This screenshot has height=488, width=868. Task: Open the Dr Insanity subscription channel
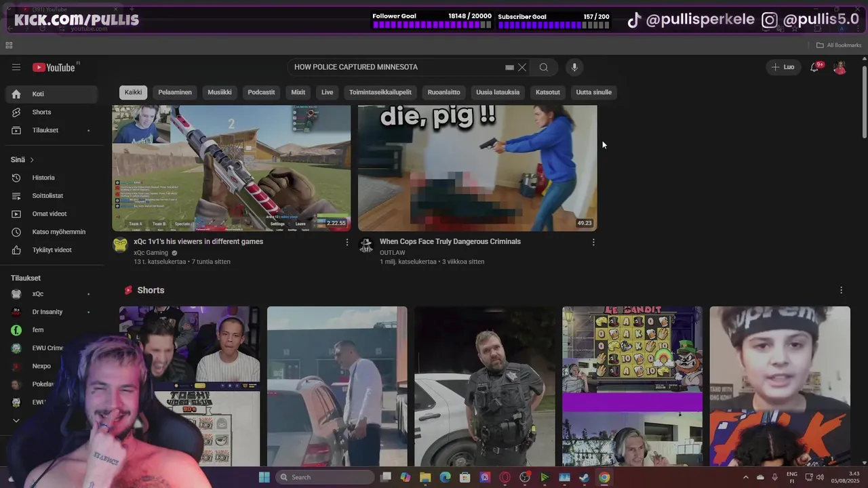click(x=52, y=312)
